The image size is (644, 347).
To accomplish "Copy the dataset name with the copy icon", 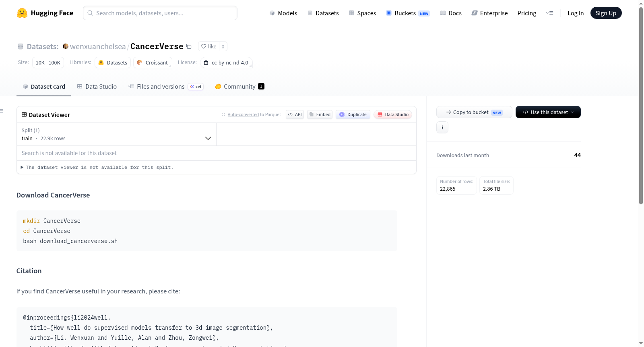I will point(189,46).
